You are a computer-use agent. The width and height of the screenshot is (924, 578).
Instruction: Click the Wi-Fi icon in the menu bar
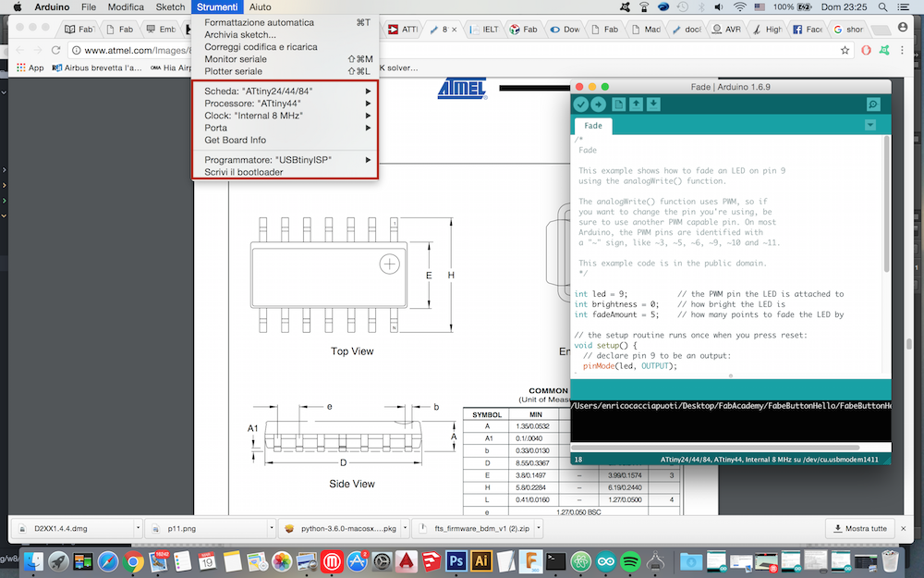tap(739, 7)
